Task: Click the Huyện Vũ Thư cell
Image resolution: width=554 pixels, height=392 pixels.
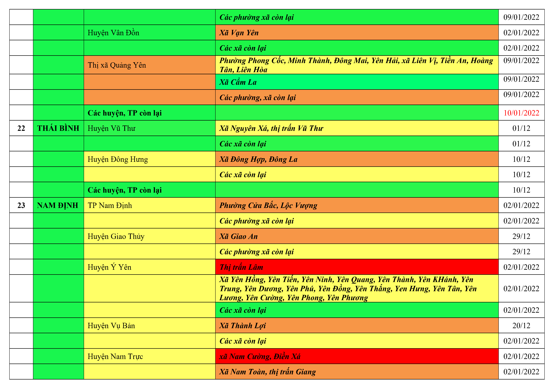Action: (111, 128)
